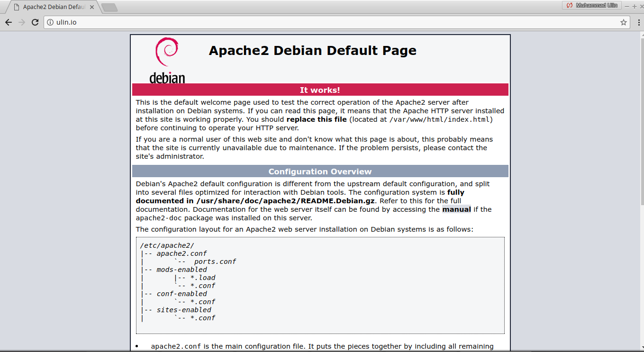This screenshot has height=352, width=644.
Task: Open the Chrome three-dot menu
Action: [639, 22]
